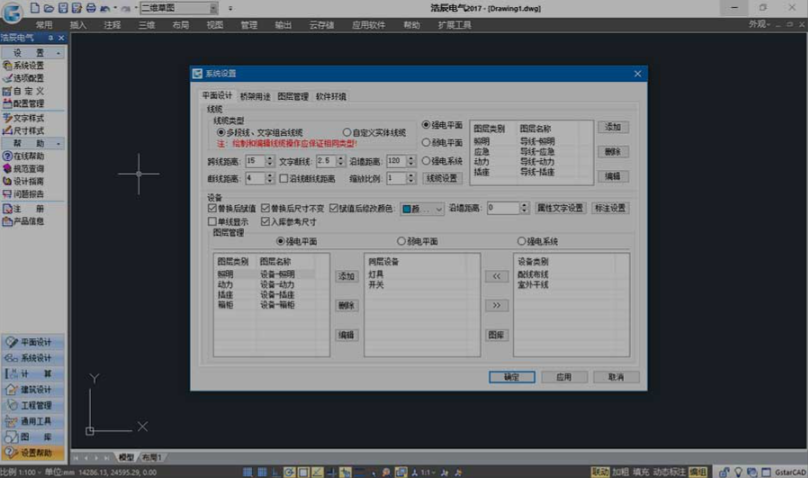Collapse the 设置 section in left panel
This screenshot has height=478, width=808.
tap(59, 51)
